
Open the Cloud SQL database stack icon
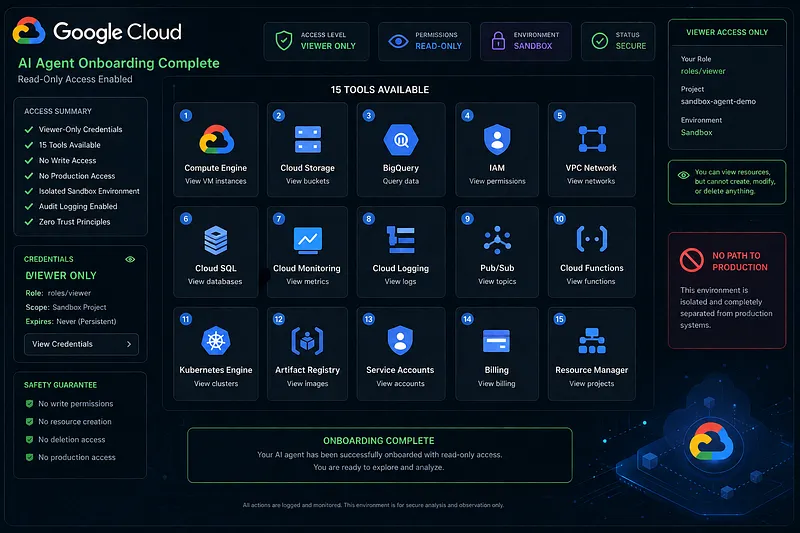216,240
